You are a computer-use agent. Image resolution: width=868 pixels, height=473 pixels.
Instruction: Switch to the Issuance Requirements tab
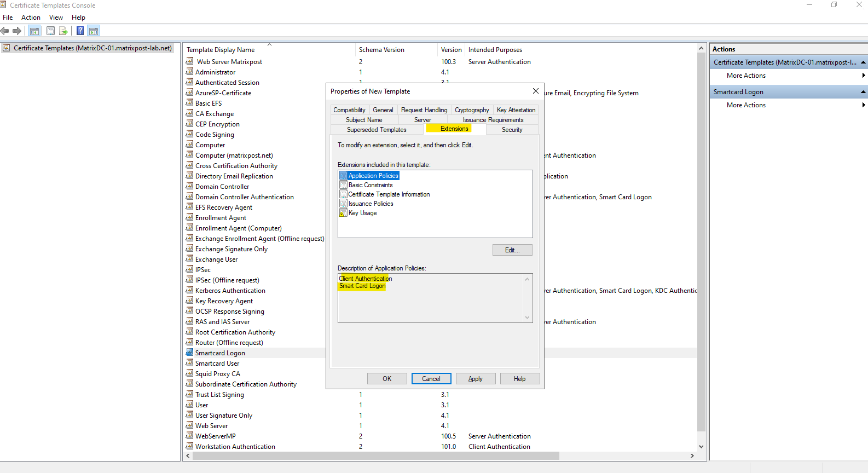493,120
